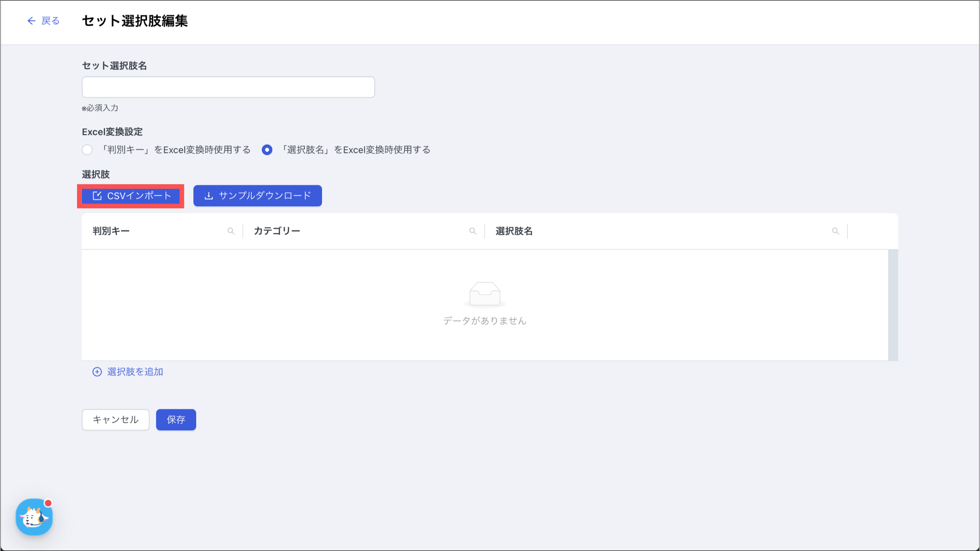Viewport: 980px width, 551px height.
Task: Open the cat mascot chat support widget
Action: [34, 517]
